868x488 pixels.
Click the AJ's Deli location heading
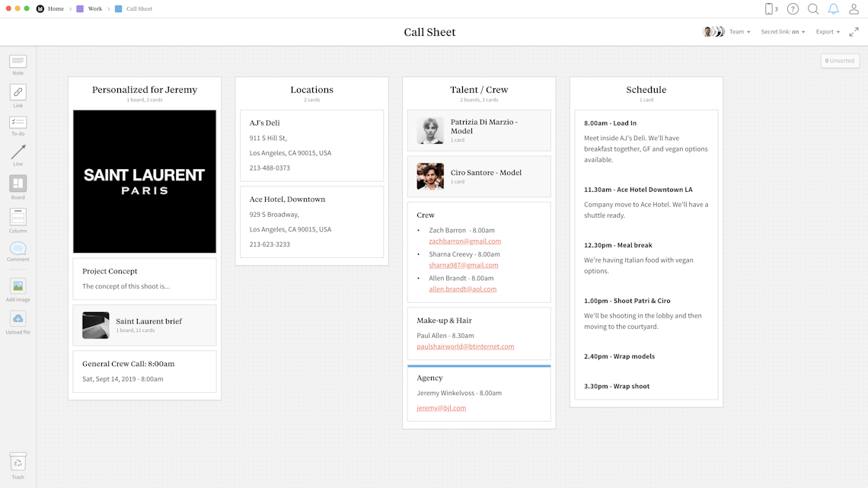tap(265, 123)
